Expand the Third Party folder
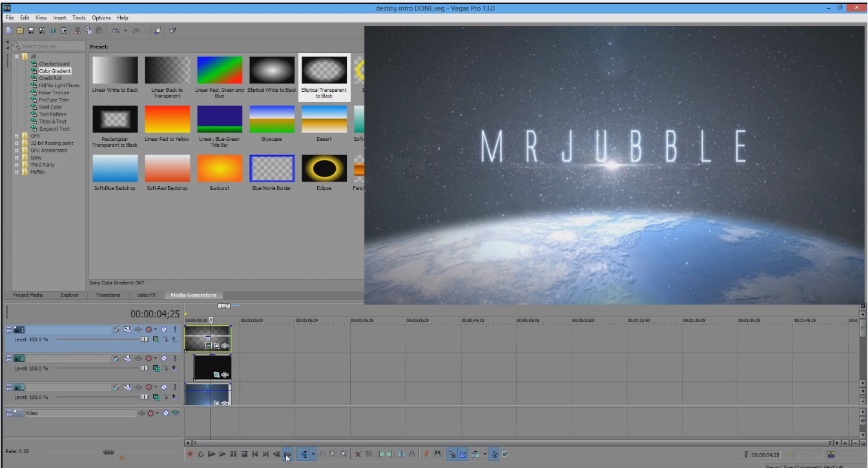The width and height of the screenshot is (868, 468). coord(17,165)
